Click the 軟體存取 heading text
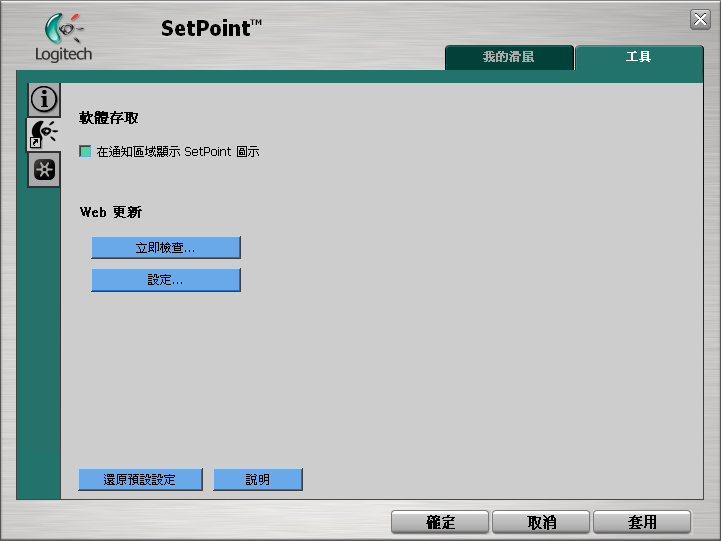 (109, 118)
